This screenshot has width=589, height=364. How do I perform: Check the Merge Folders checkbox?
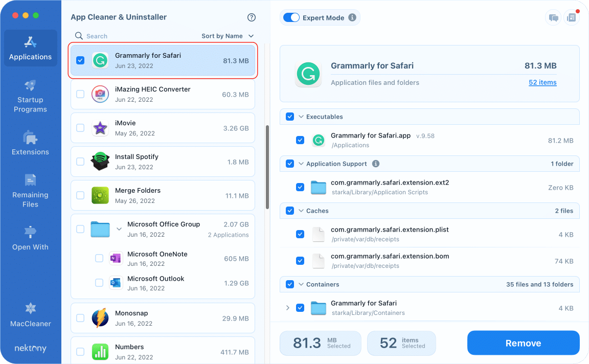[x=80, y=195]
